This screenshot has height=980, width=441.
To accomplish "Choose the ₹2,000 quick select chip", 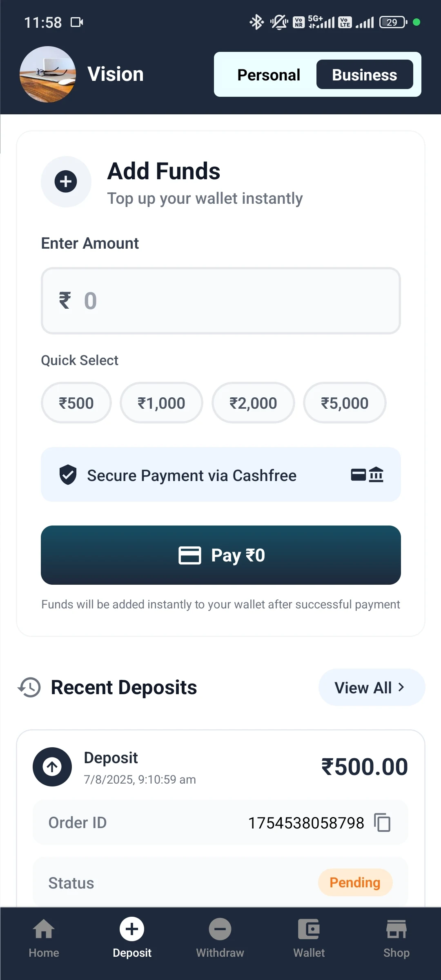I will click(253, 403).
